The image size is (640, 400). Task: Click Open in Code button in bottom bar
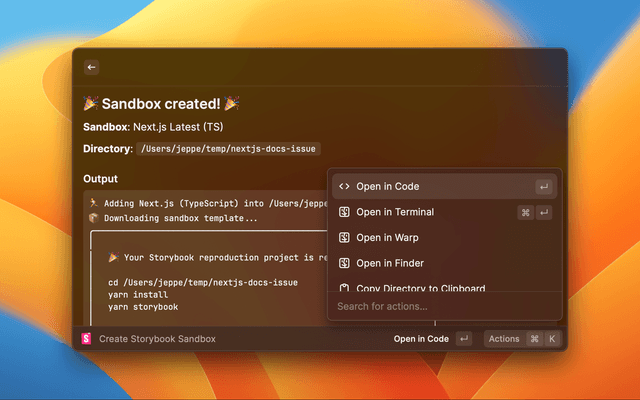coord(421,339)
